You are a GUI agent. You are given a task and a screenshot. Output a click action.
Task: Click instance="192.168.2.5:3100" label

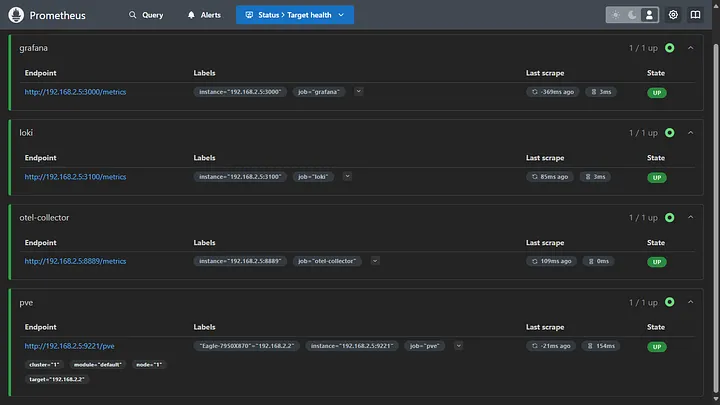(x=240, y=177)
